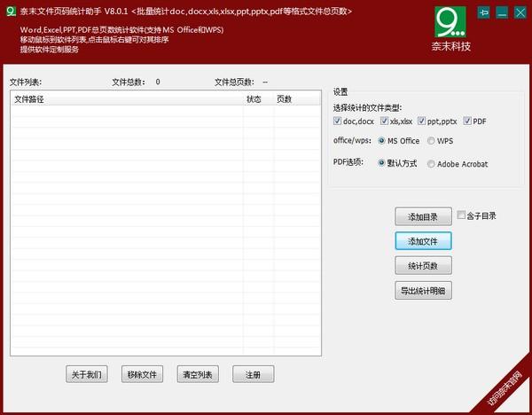Click the 移除文件 button

pyautogui.click(x=142, y=374)
